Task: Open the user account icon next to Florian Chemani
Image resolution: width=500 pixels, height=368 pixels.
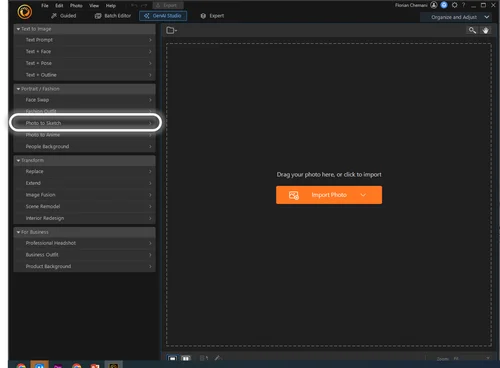Action: pos(434,5)
